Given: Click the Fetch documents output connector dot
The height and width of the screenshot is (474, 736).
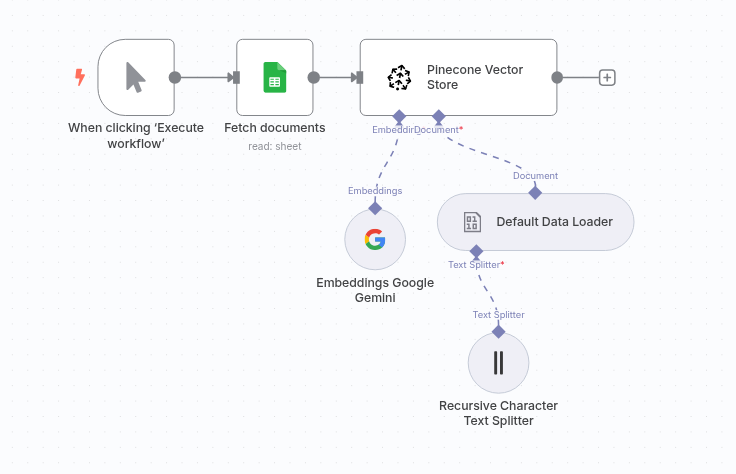Looking at the screenshot, I should (x=314, y=77).
